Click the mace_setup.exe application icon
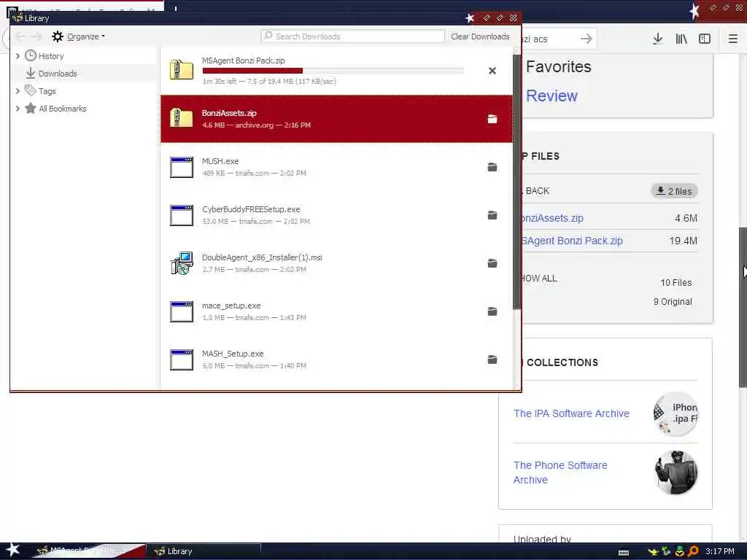 [x=182, y=311]
